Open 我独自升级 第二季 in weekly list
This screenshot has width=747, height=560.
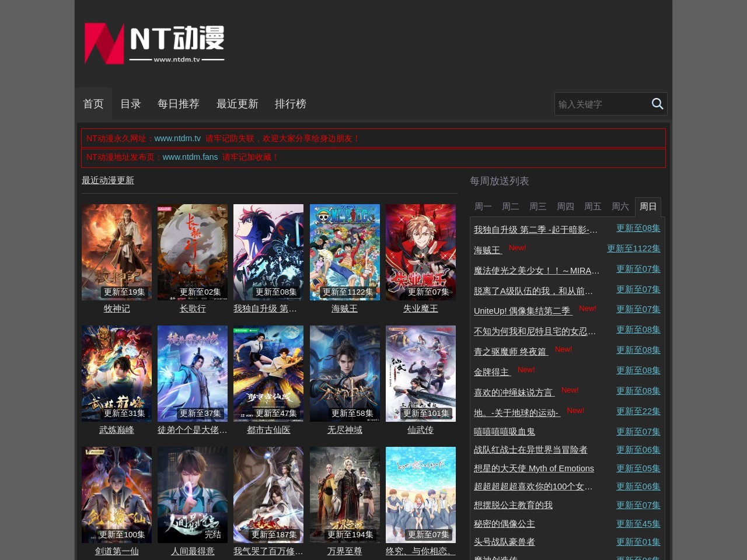[536, 230]
